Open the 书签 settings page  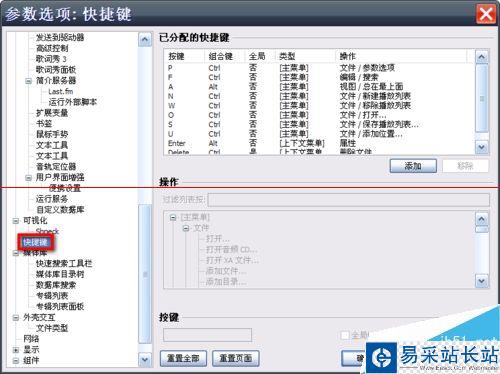[44, 124]
